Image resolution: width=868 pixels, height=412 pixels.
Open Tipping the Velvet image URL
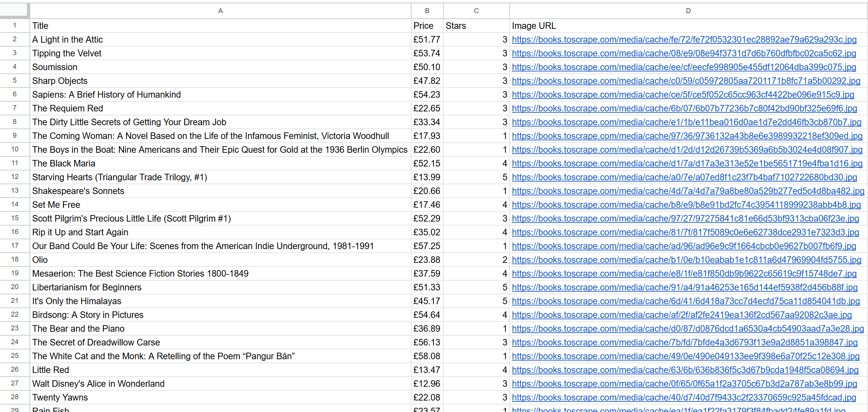(x=684, y=53)
